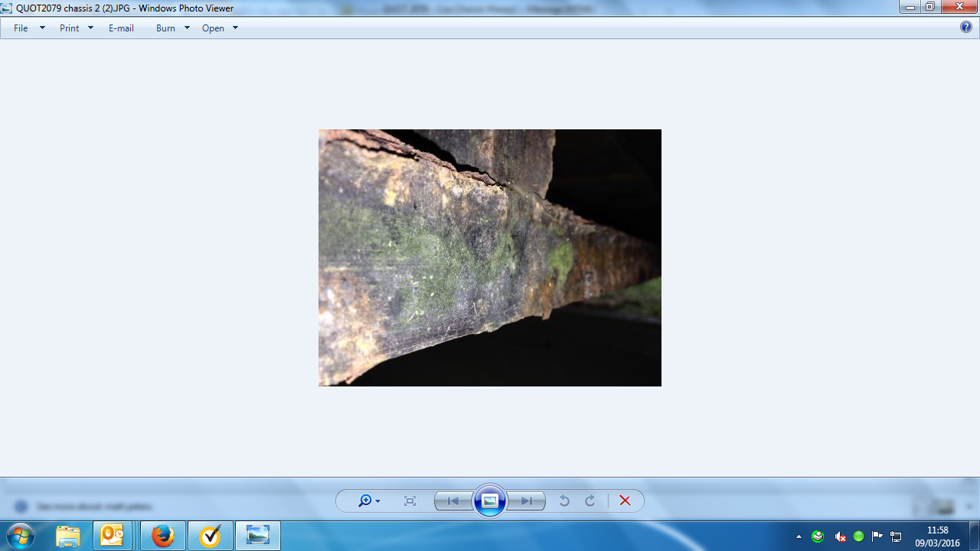Screen dimensions: 980x551
Task: Show hidden system tray icons
Action: click(799, 536)
